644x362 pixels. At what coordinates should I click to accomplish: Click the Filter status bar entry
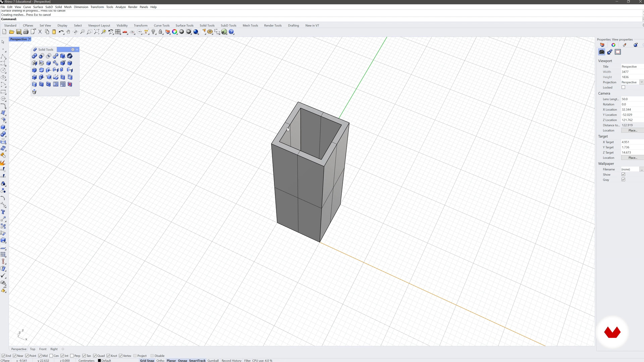(247, 360)
